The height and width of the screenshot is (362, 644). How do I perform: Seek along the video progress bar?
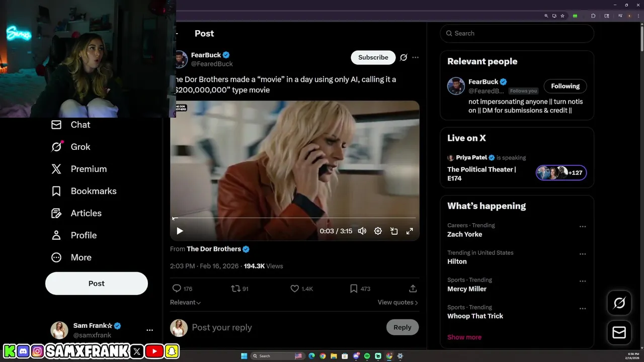tap(295, 218)
